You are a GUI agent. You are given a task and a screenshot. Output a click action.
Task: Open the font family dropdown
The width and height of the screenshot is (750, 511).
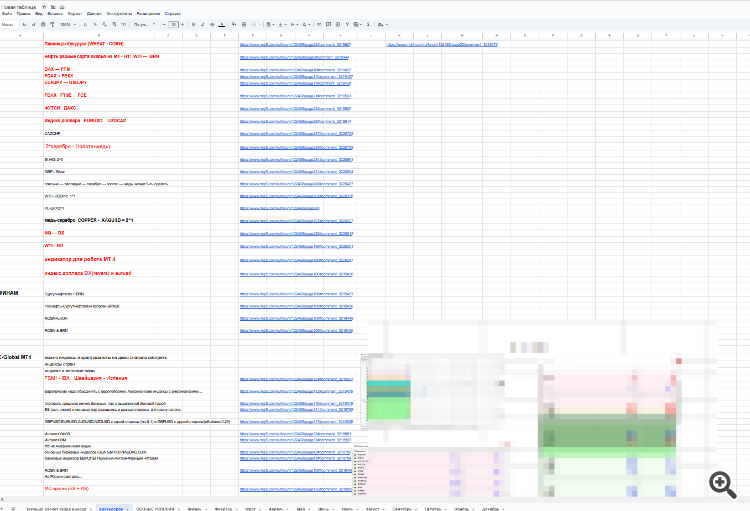[145, 24]
